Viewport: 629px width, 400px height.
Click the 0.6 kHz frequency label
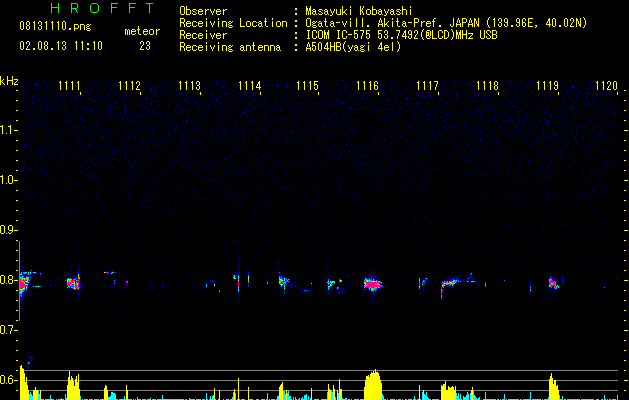(8, 380)
